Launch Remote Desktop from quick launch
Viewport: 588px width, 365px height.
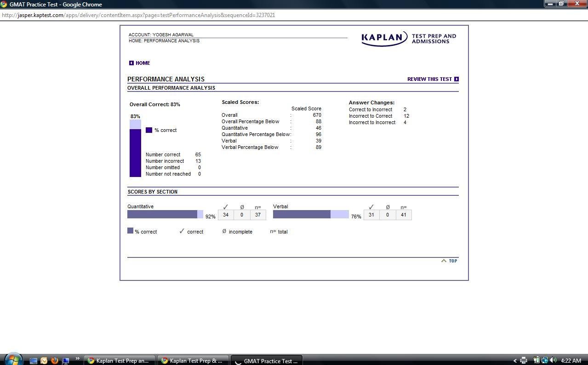(65, 360)
